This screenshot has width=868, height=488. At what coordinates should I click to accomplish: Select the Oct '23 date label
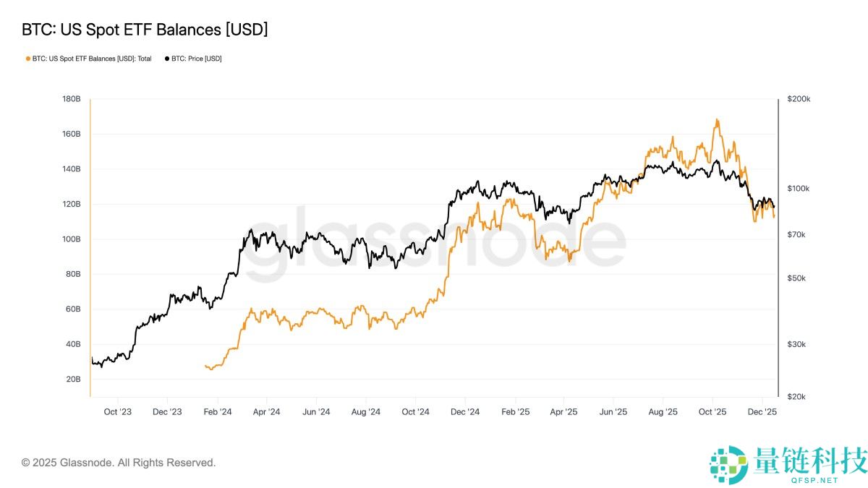(x=117, y=412)
